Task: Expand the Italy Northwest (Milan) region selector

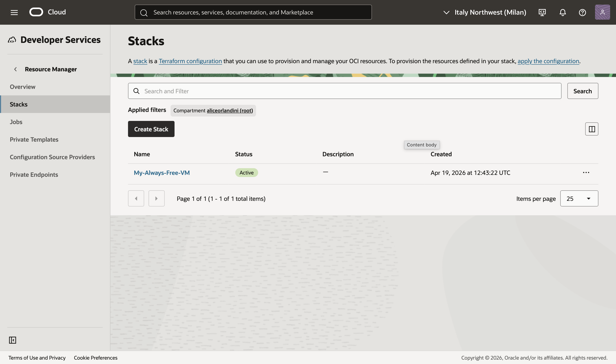Action: 485,12
